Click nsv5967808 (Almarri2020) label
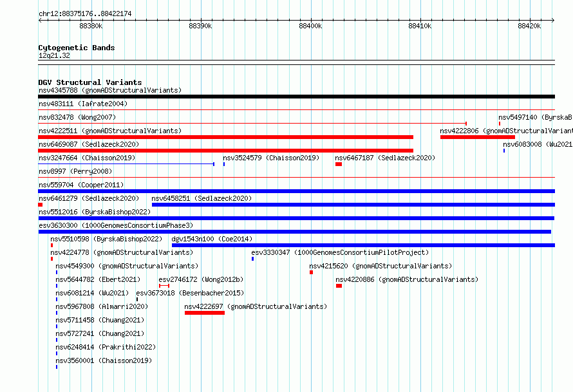 [102, 306]
